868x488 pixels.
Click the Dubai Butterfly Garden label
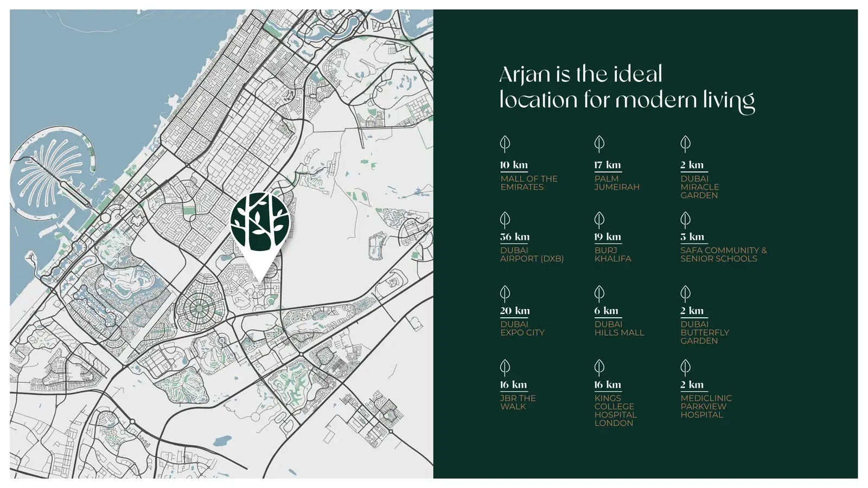pos(705,332)
